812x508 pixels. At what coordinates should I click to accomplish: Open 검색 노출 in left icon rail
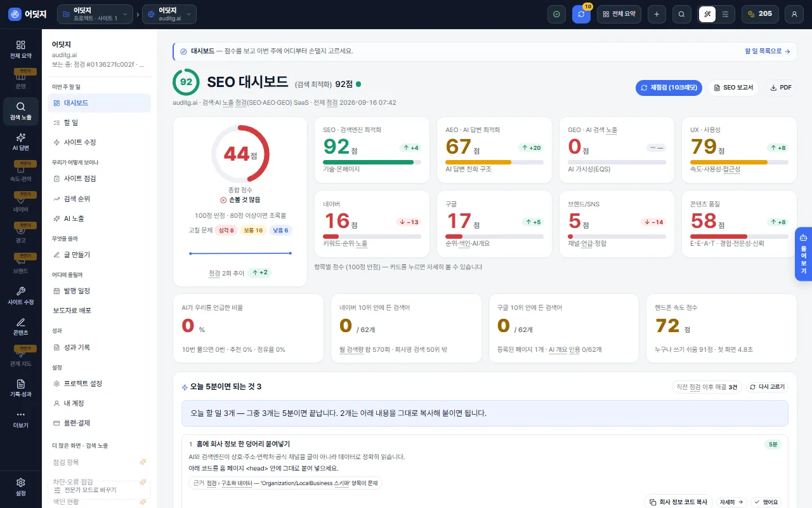tap(21, 112)
